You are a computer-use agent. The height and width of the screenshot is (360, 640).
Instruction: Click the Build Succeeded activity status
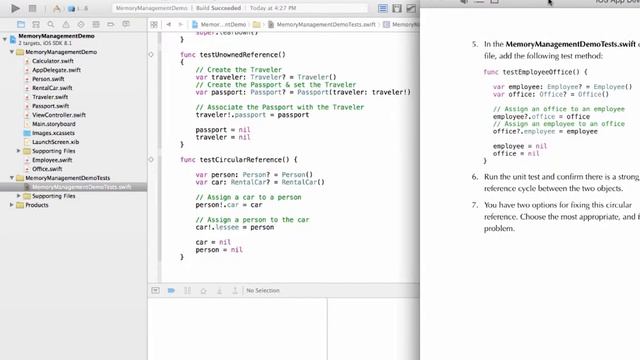(x=218, y=8)
